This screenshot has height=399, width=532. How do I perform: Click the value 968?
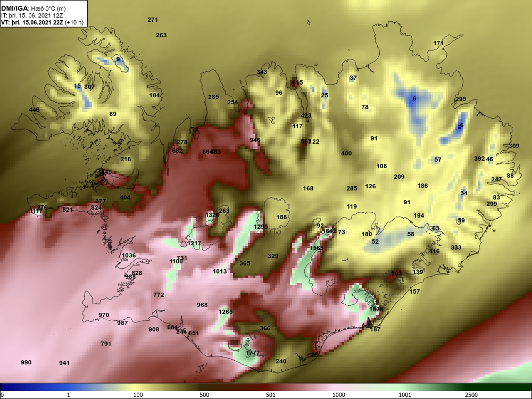tap(202, 305)
